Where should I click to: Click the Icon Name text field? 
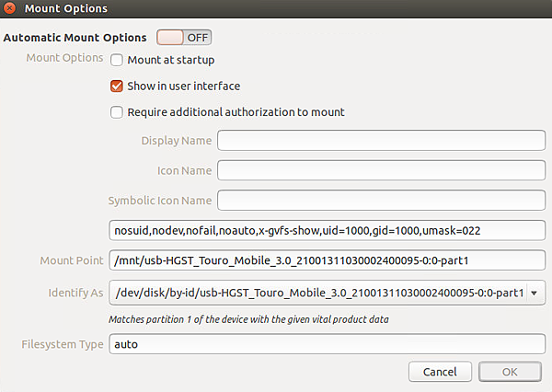pos(381,170)
